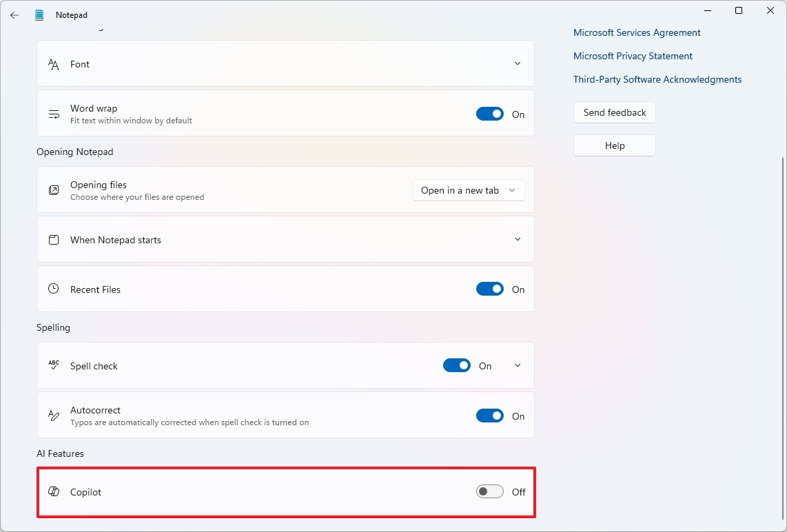Click the Font icon
This screenshot has height=532, width=787.
pyautogui.click(x=53, y=64)
